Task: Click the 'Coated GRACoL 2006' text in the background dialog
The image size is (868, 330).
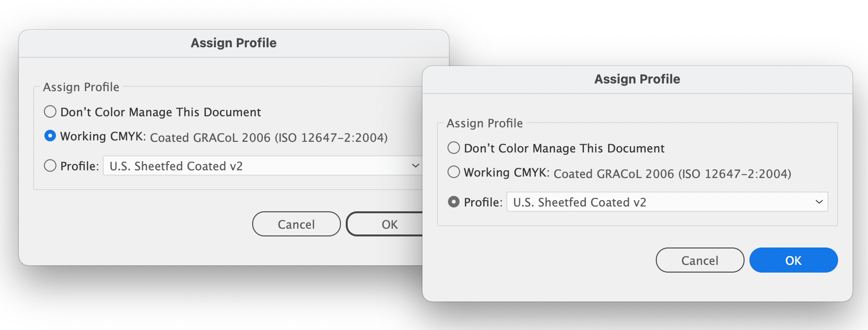Action: point(269,137)
